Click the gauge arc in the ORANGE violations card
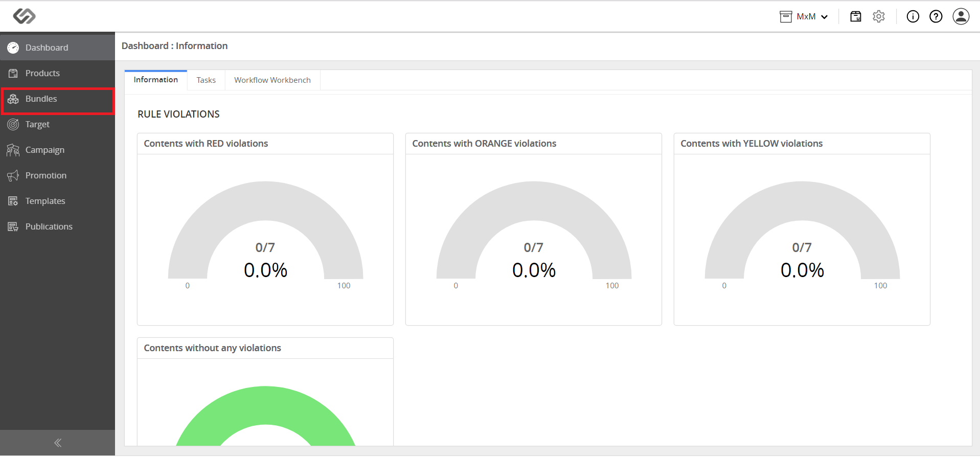980x457 pixels. pos(534,200)
